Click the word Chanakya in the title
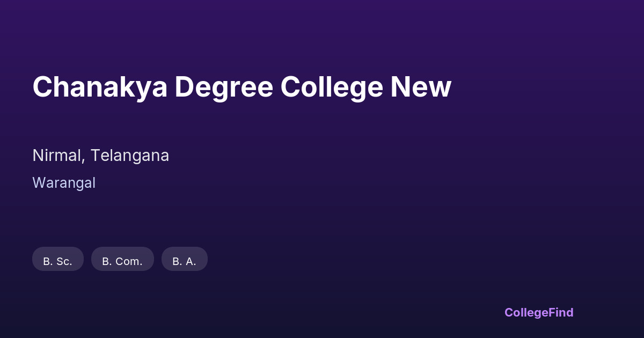Screen dimensions: 644x338 click(100, 87)
